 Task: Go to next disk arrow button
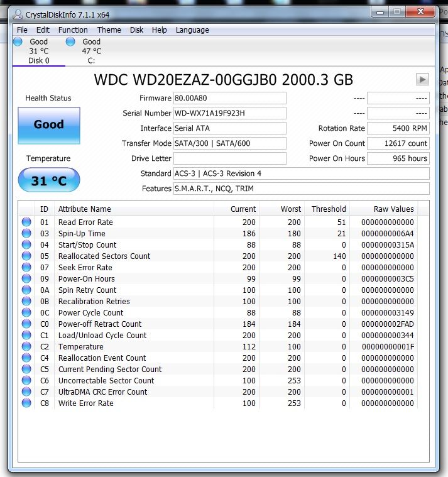[x=422, y=80]
